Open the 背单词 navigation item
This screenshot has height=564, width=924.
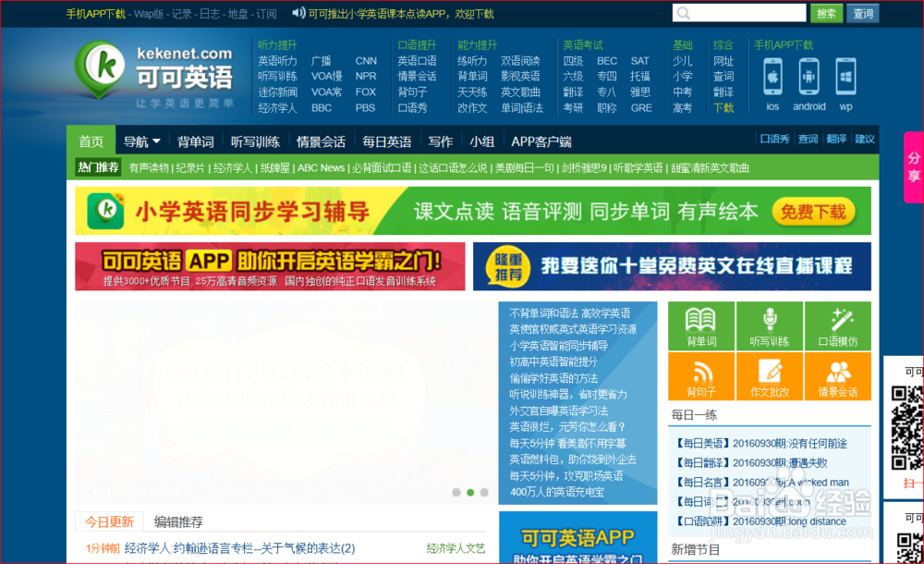pos(195,141)
